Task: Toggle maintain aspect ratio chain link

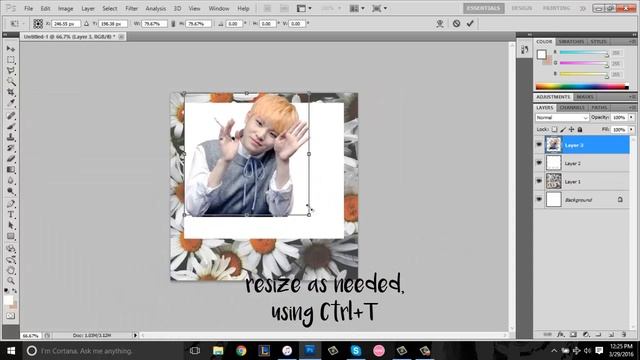Action: pos(173,24)
